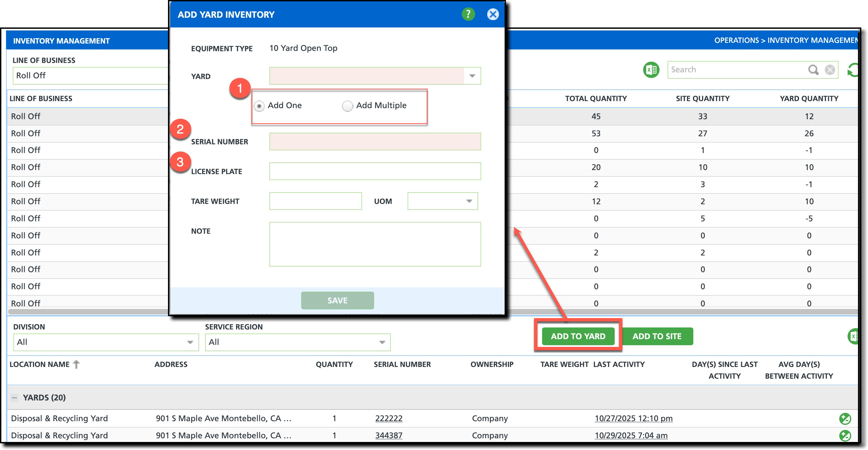The image size is (868, 450).
Task: Click action icon for serial 222222 row
Action: (x=845, y=418)
